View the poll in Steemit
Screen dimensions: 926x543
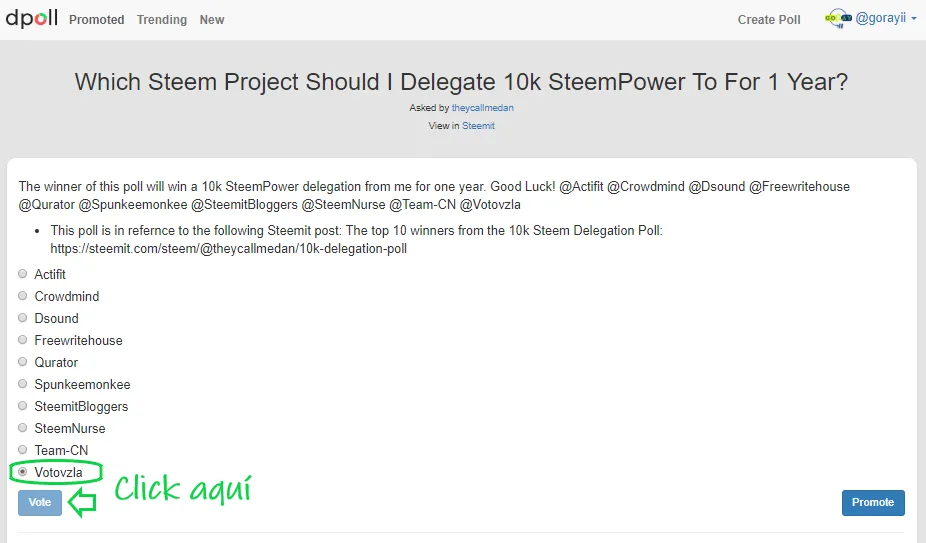click(x=478, y=126)
